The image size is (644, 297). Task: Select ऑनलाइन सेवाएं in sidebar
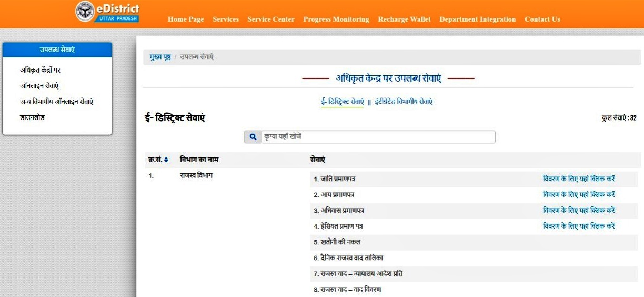pyautogui.click(x=39, y=85)
